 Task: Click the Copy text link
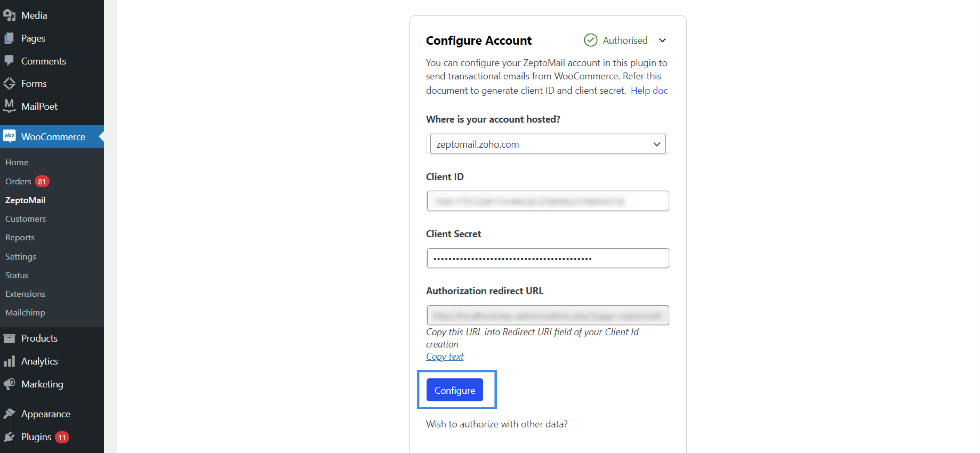444,356
